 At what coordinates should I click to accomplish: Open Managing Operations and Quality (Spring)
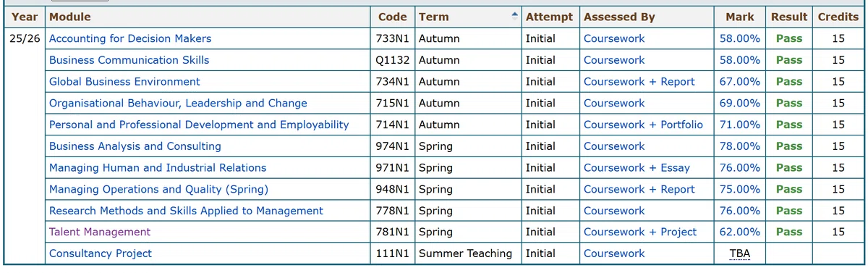158,189
